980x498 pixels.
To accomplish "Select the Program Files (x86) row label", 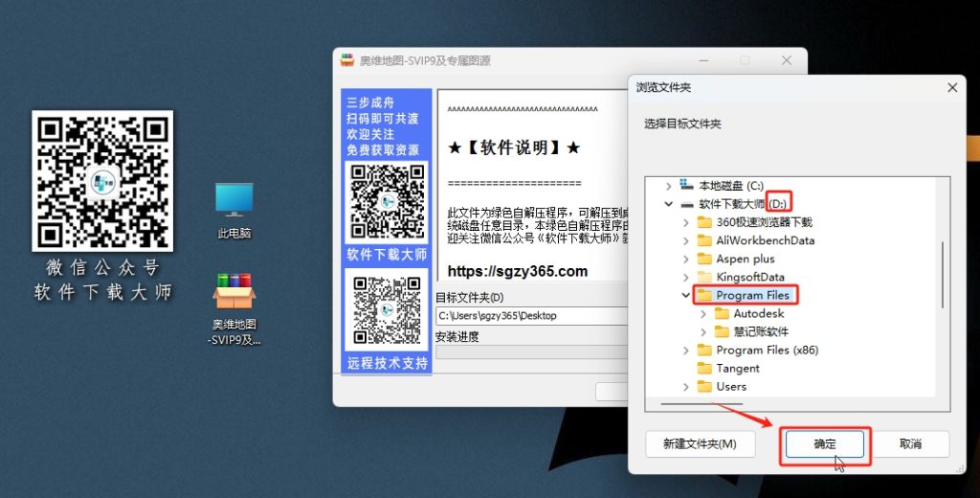I will (x=768, y=350).
